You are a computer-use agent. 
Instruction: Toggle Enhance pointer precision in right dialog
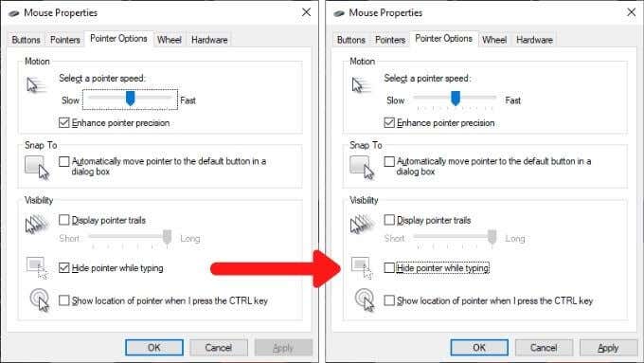point(389,122)
